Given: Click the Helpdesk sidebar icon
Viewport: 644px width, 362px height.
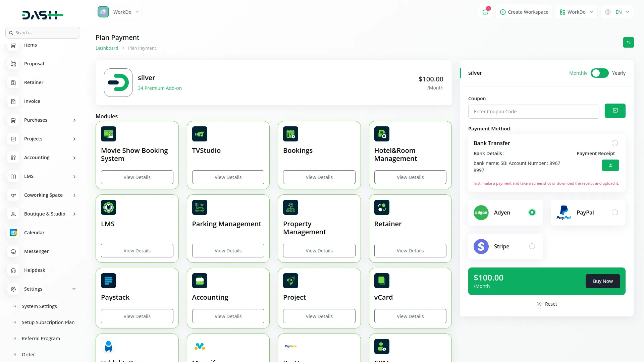Looking at the screenshot, I should tap(13, 270).
